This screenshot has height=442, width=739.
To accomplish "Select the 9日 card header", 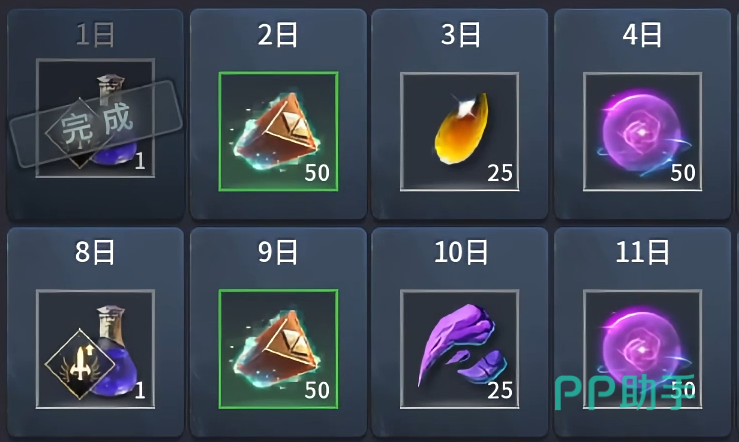I will [x=278, y=252].
